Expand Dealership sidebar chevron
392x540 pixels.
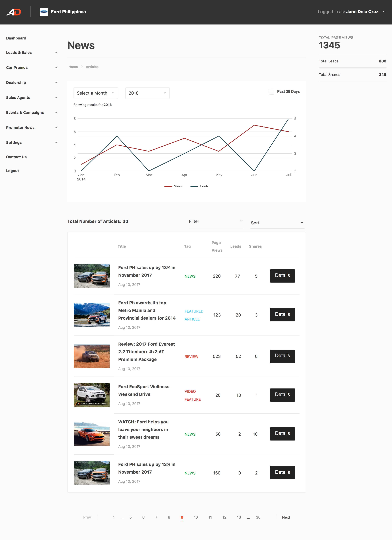[56, 82]
